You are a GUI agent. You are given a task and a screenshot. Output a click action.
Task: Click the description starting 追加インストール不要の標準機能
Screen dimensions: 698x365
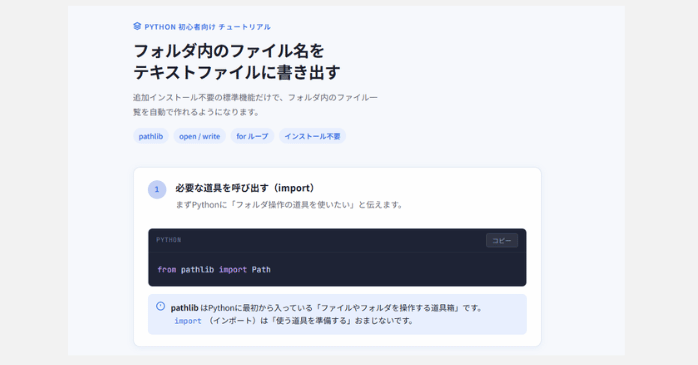click(255, 97)
